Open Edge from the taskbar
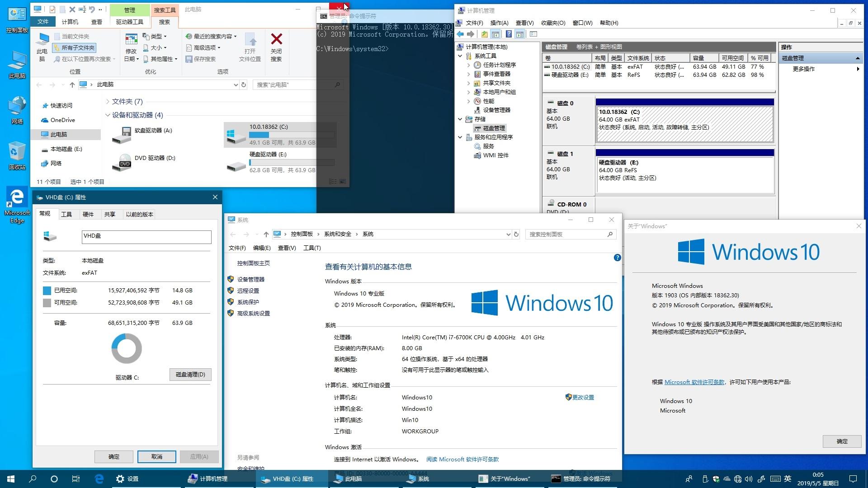The width and height of the screenshot is (868, 488). point(99,479)
